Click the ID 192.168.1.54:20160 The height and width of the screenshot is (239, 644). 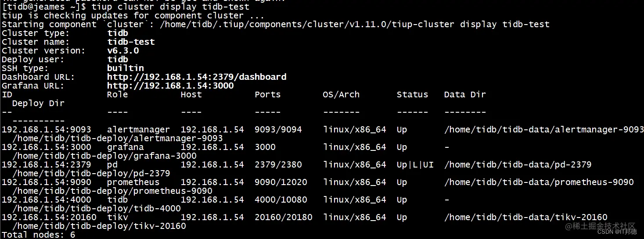(49, 218)
